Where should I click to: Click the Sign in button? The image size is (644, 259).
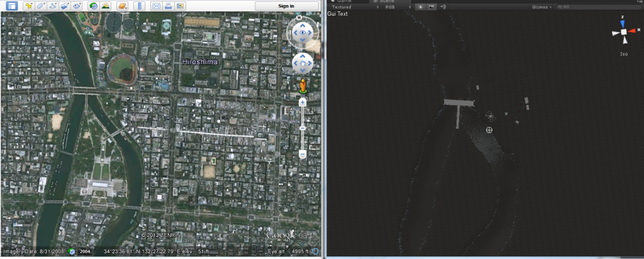(x=286, y=6)
